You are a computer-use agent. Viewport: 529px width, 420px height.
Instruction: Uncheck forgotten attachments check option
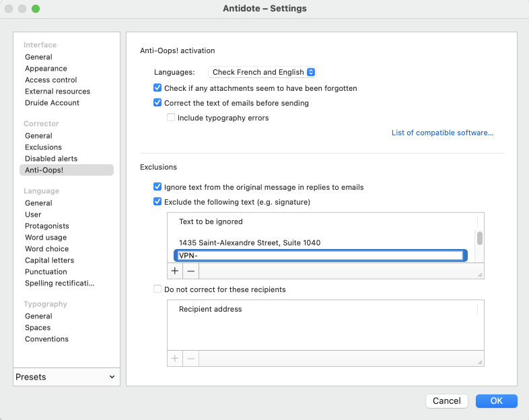click(157, 88)
